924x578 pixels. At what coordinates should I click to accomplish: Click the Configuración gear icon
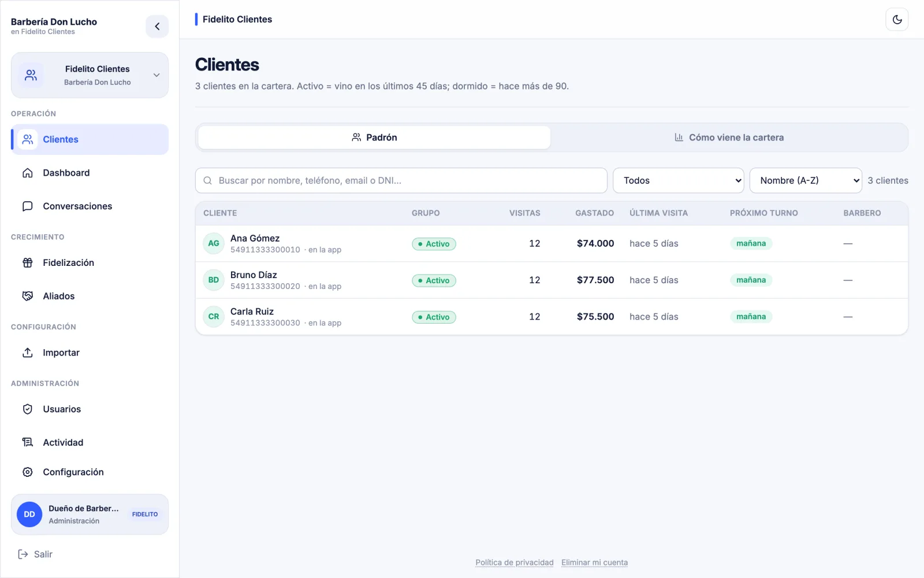click(x=28, y=472)
